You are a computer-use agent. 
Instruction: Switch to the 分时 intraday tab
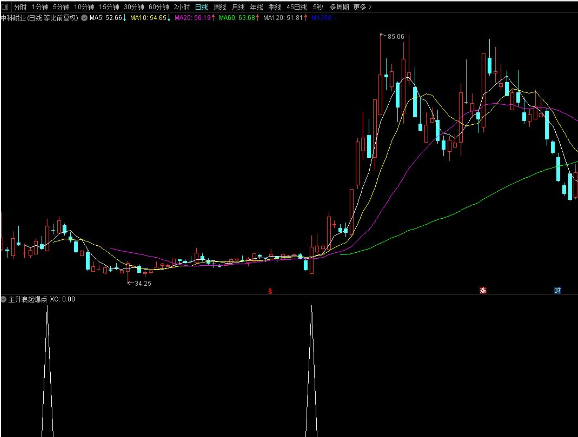(x=20, y=7)
